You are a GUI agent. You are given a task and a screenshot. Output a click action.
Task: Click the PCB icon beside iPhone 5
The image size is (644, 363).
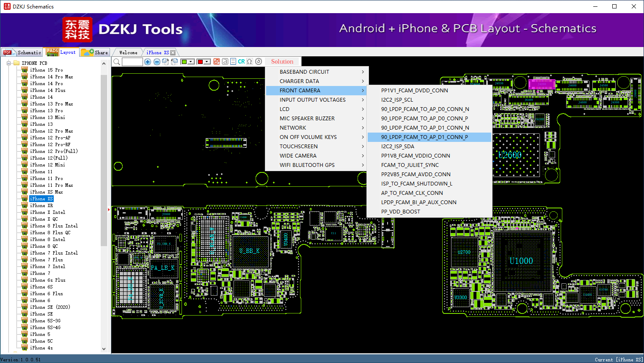tap(25, 334)
